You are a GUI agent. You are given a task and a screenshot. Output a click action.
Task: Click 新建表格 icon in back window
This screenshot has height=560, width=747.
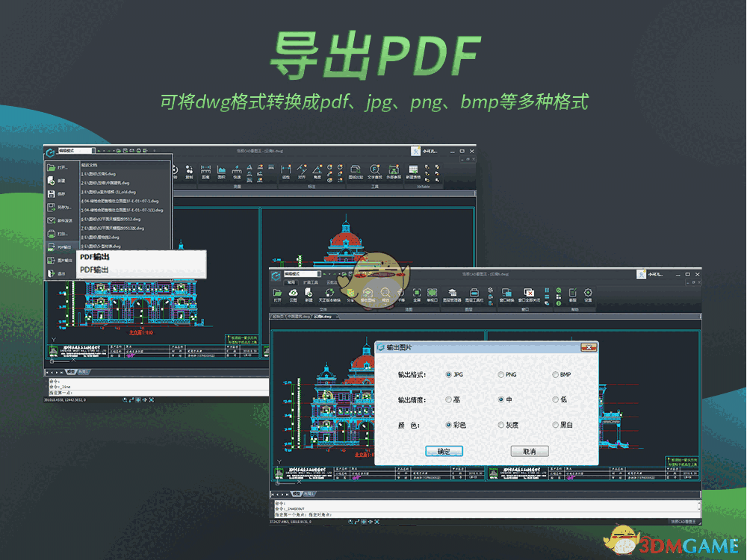[x=413, y=172]
